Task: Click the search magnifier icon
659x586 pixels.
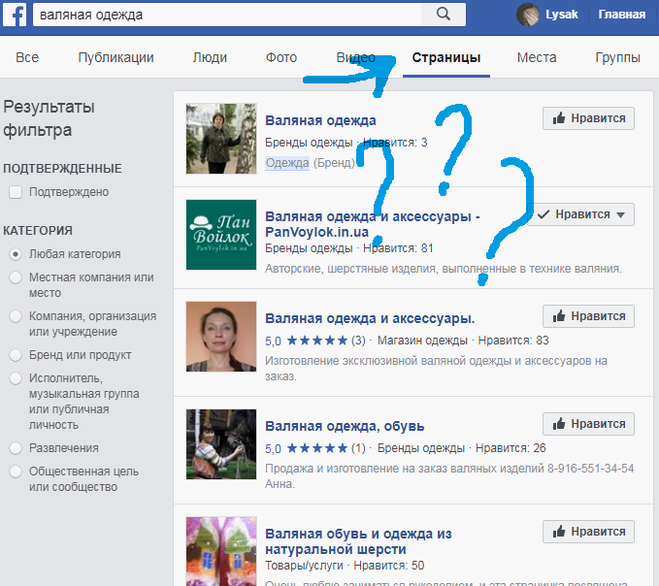Action: [x=443, y=14]
